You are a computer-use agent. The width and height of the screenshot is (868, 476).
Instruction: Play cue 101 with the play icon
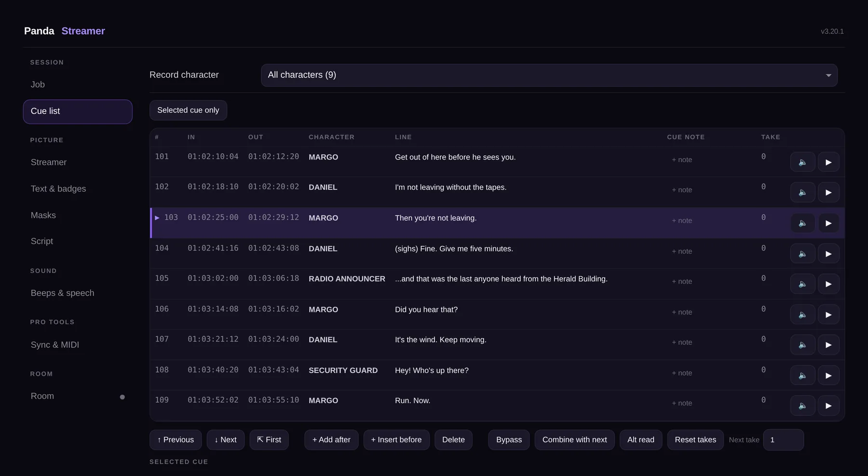[x=828, y=162]
